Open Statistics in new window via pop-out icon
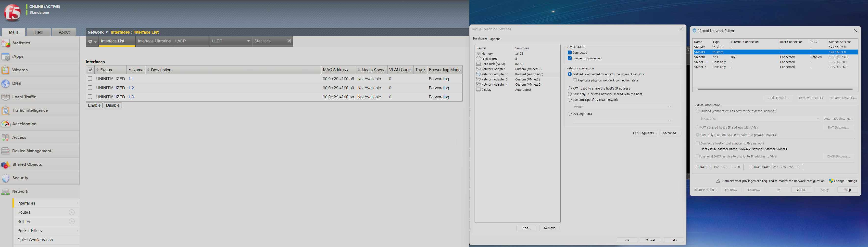 pyautogui.click(x=289, y=41)
